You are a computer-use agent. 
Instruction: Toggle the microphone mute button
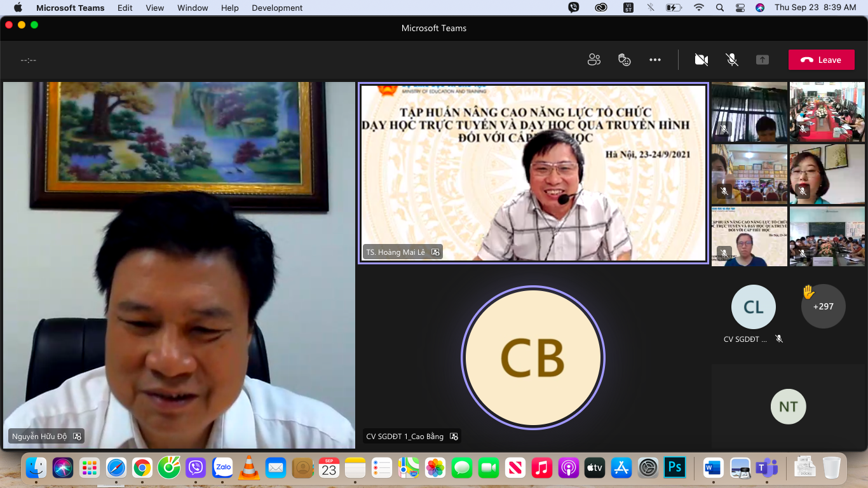click(x=732, y=60)
